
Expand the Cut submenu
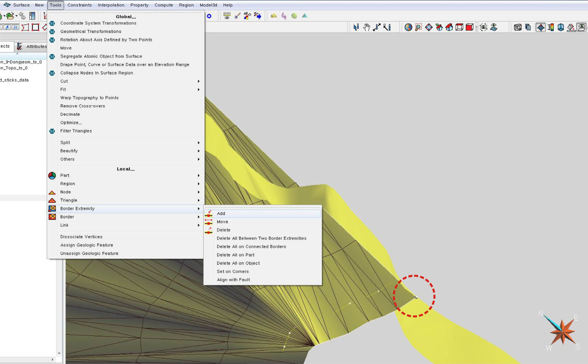point(126,81)
